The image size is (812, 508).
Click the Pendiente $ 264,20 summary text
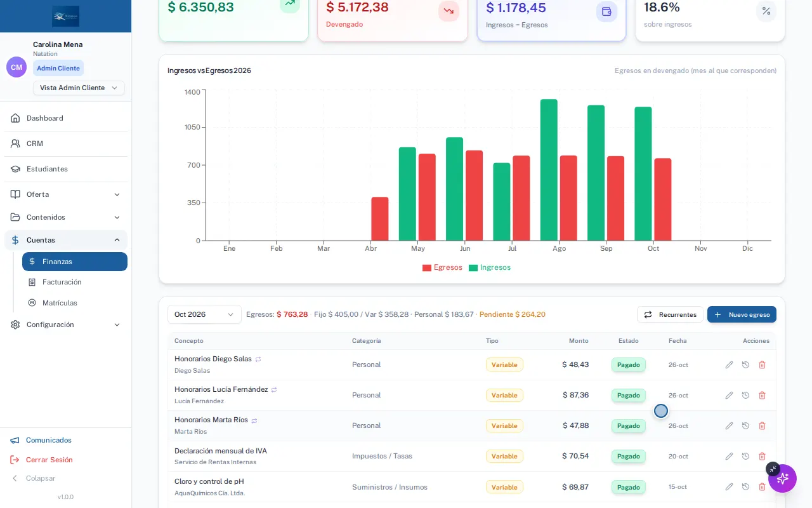[513, 314]
